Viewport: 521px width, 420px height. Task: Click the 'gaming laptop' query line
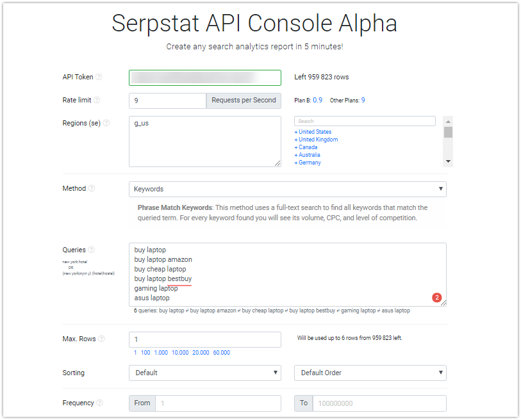click(156, 288)
